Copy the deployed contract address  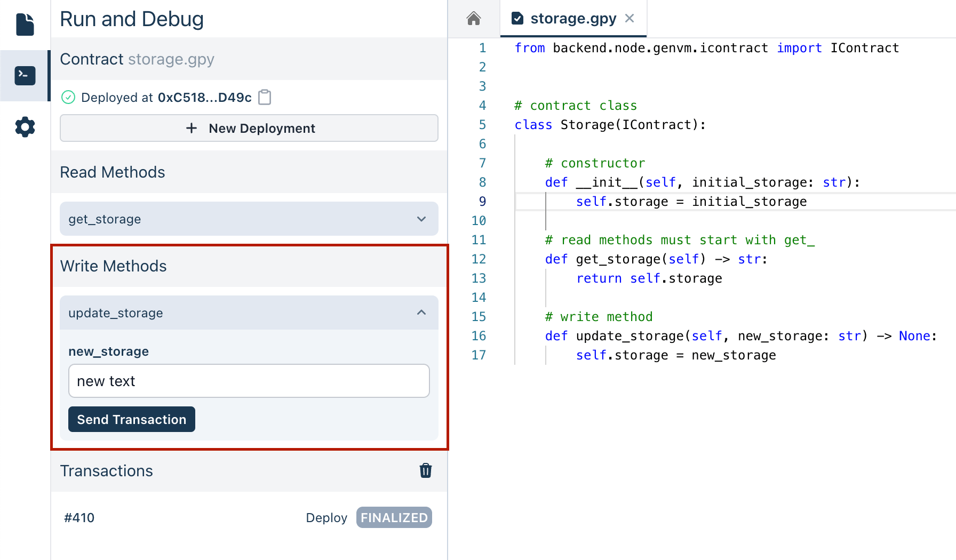tap(265, 98)
